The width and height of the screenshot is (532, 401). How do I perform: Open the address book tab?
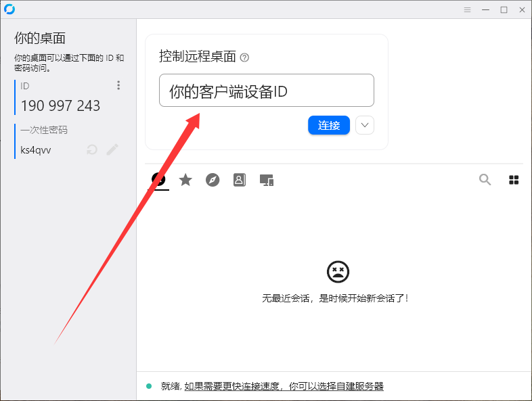(240, 180)
